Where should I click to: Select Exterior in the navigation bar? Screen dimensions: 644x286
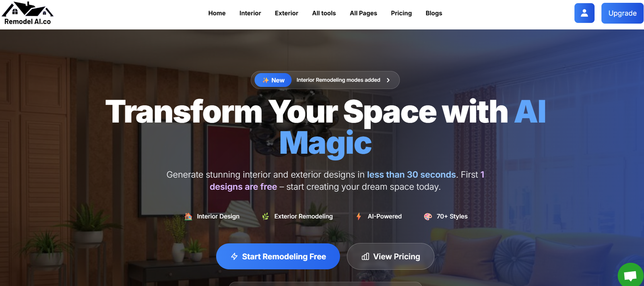click(286, 13)
